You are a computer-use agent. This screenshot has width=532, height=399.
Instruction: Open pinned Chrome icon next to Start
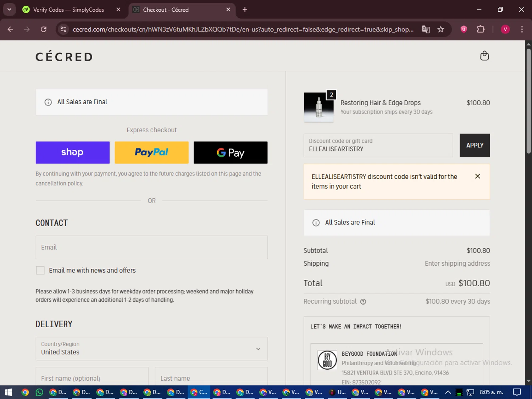pyautogui.click(x=25, y=392)
